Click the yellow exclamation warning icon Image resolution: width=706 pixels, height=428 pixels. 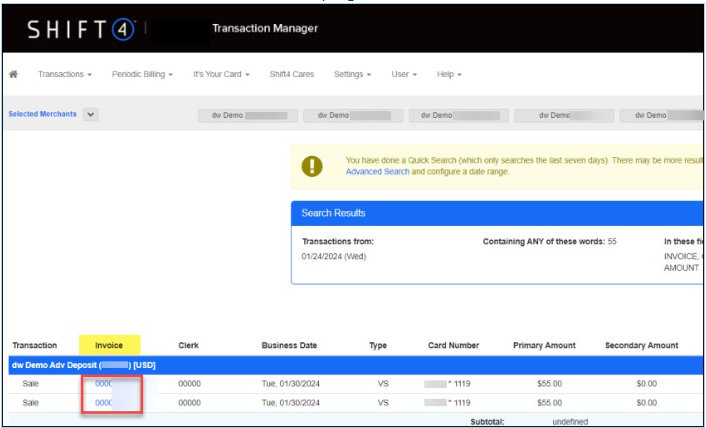(x=313, y=166)
